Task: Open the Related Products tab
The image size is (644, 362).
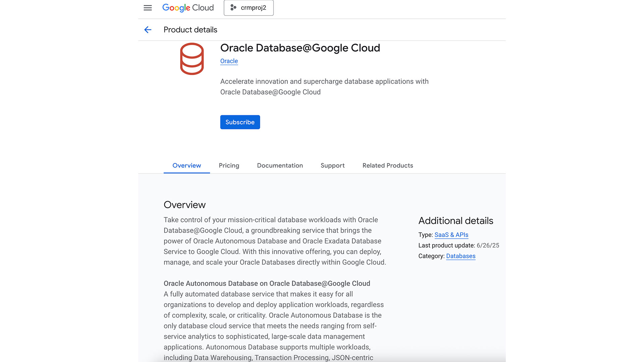Action: point(387,165)
